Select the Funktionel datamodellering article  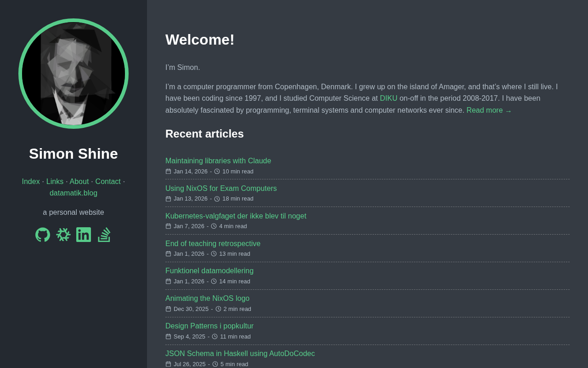coord(209,270)
